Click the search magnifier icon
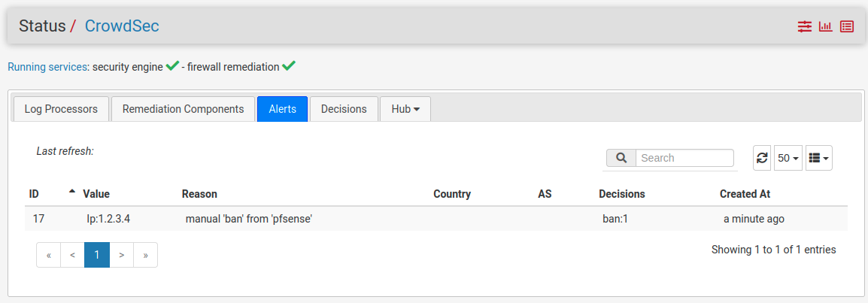The width and height of the screenshot is (868, 303). (621, 158)
